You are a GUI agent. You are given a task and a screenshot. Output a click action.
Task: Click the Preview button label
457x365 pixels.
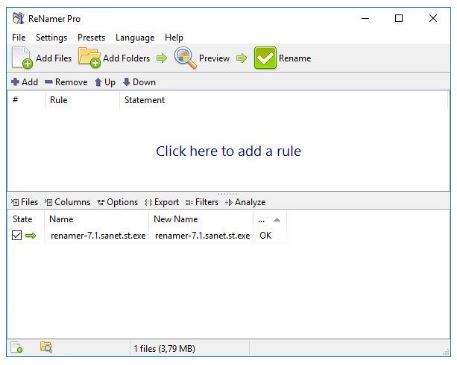214,58
